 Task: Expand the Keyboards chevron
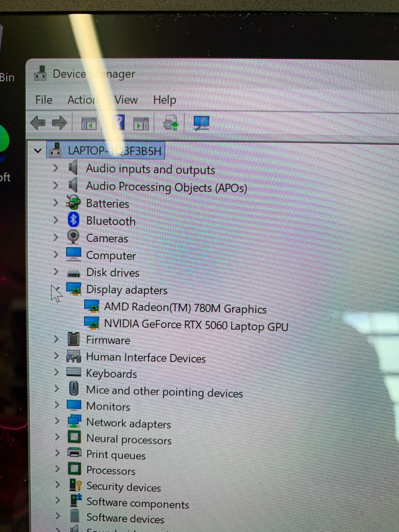point(57,372)
